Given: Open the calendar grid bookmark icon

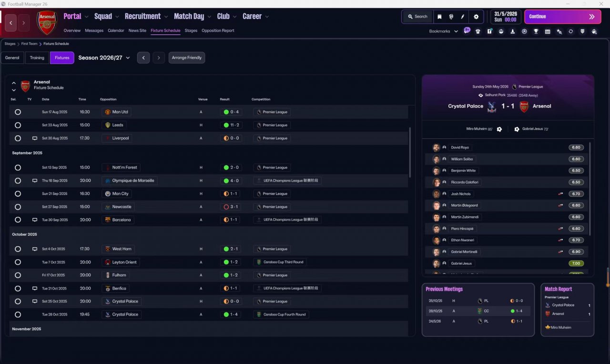Looking at the screenshot, I should [x=548, y=31].
